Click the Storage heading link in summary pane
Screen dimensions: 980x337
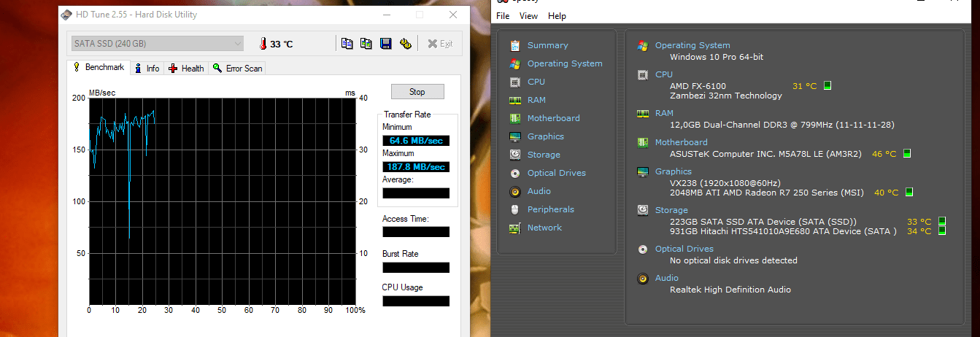pyautogui.click(x=671, y=210)
